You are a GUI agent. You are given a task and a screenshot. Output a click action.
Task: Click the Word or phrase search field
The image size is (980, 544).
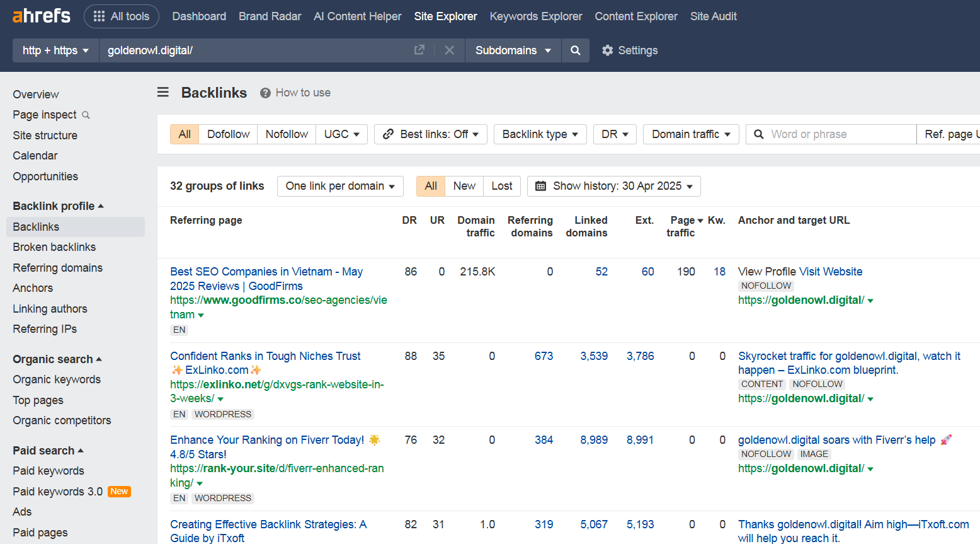838,134
